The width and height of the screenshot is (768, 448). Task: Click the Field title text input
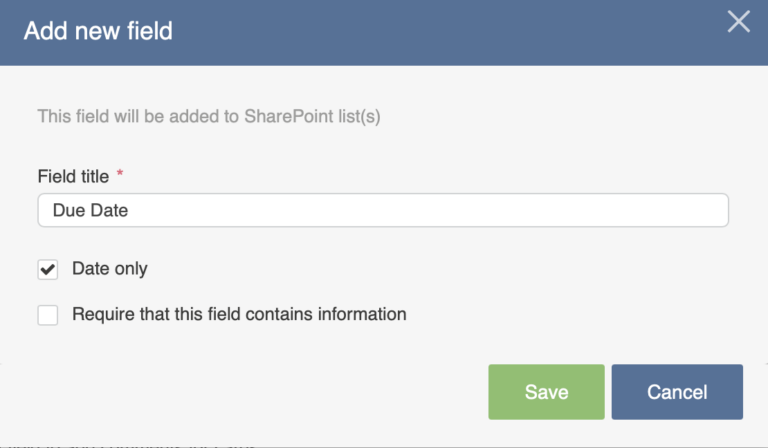click(x=383, y=211)
